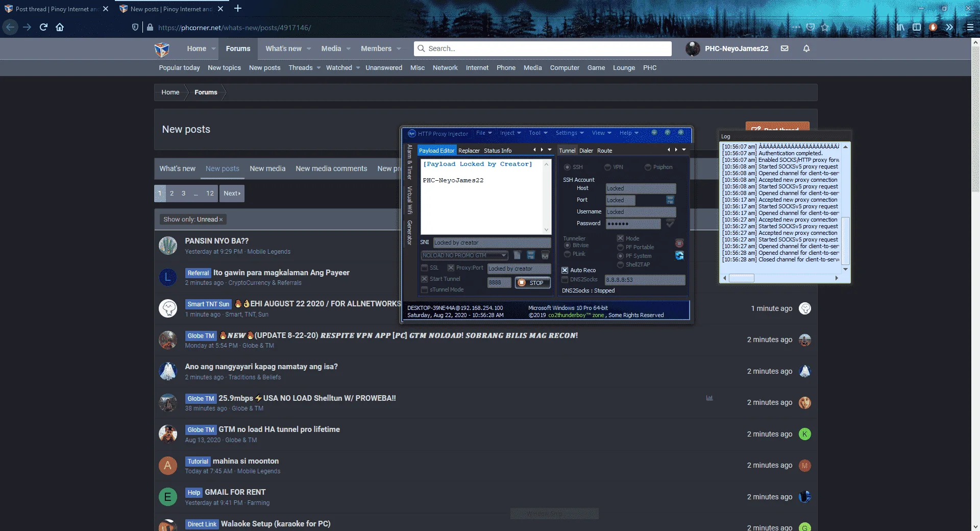The height and width of the screenshot is (531, 980).
Task: Click the save payload floppy icon under SNI
Action: coord(531,255)
